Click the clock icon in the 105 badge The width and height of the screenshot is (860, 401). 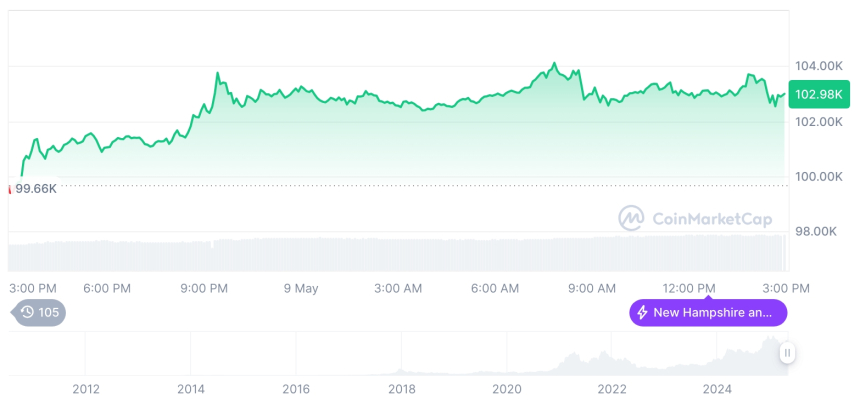(27, 313)
